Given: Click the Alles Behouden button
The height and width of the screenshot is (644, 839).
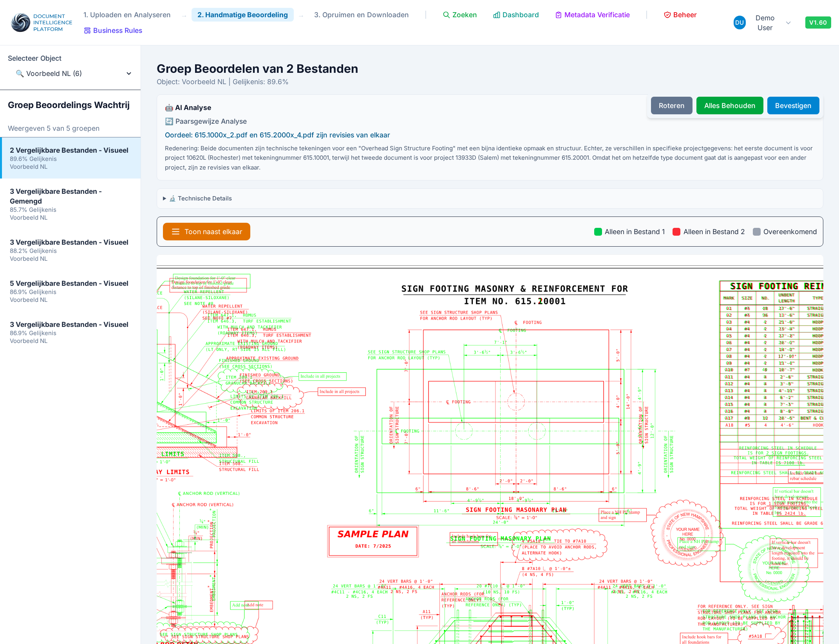Looking at the screenshot, I should pyautogui.click(x=730, y=106).
